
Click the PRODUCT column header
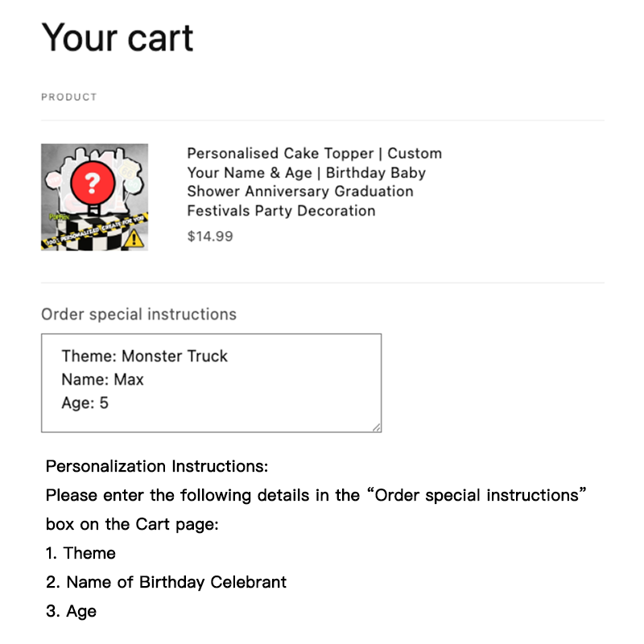tap(69, 97)
